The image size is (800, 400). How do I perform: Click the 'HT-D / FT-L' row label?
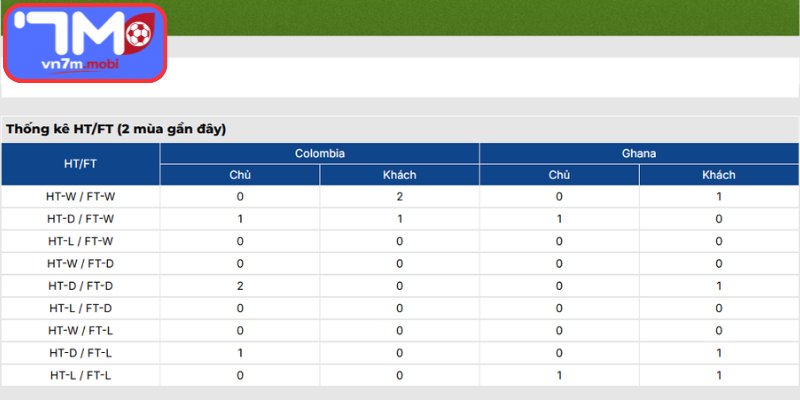[81, 353]
